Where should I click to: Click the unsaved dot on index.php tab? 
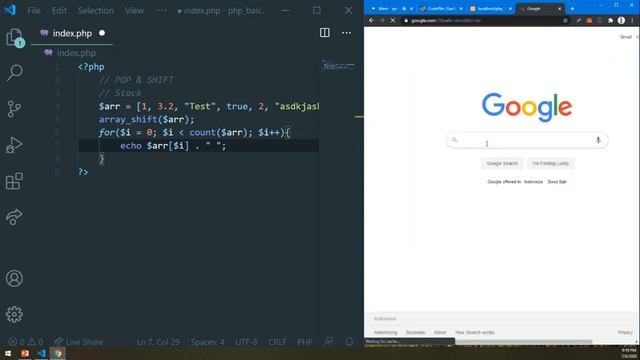[x=102, y=33]
